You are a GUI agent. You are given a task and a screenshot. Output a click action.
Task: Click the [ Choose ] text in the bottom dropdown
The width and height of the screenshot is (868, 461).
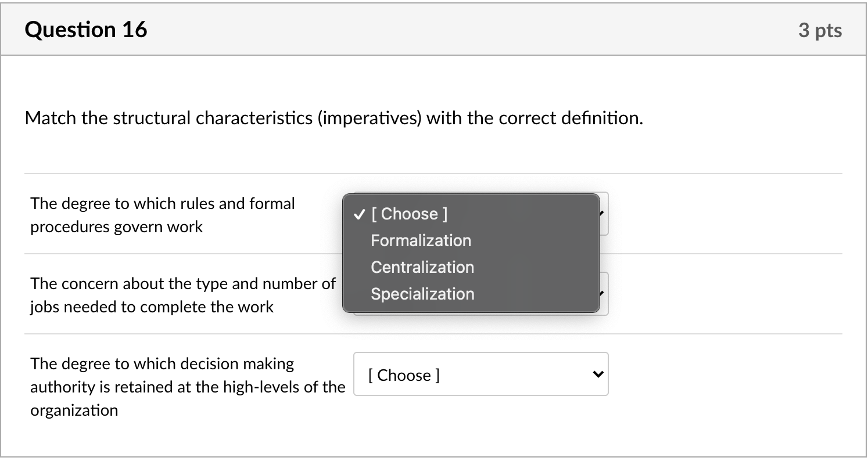point(403,375)
